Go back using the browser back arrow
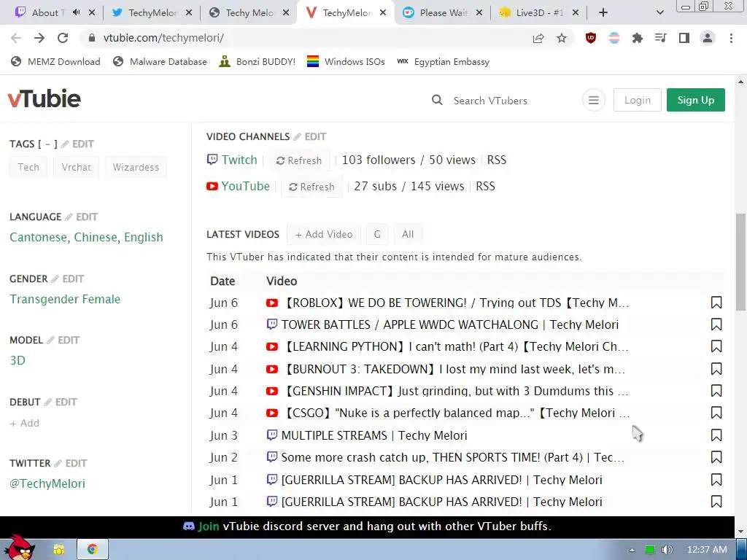 [x=16, y=38]
